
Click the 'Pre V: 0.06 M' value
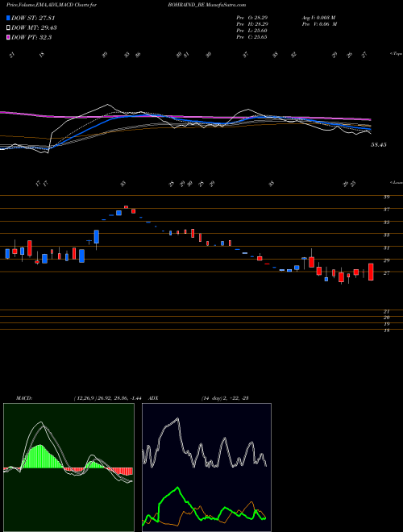pos(319,24)
